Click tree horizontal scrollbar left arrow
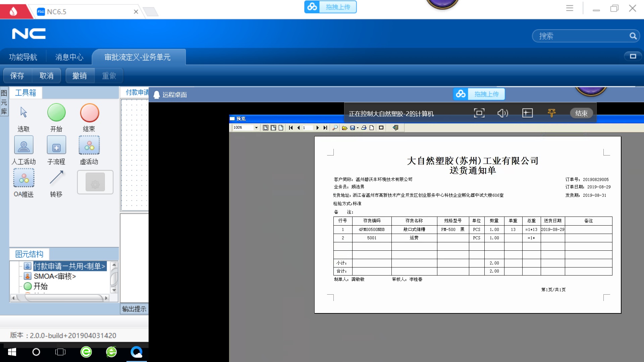Screen dimensions: 644x362 click(x=13, y=298)
